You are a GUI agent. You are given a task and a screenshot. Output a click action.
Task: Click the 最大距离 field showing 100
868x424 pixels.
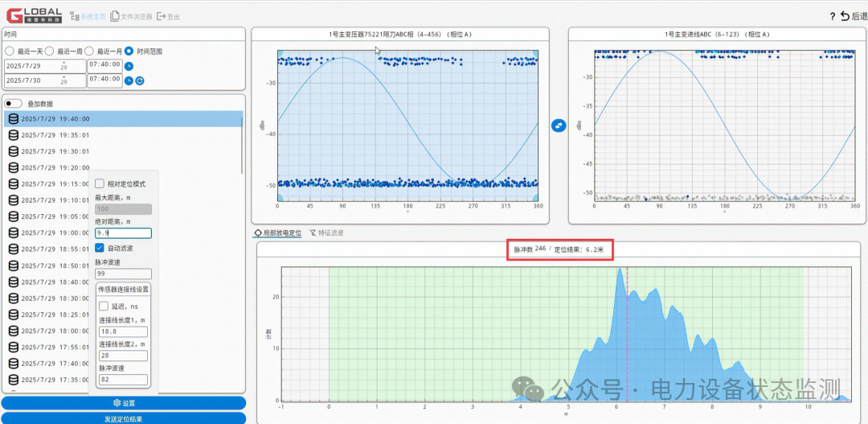click(x=124, y=209)
